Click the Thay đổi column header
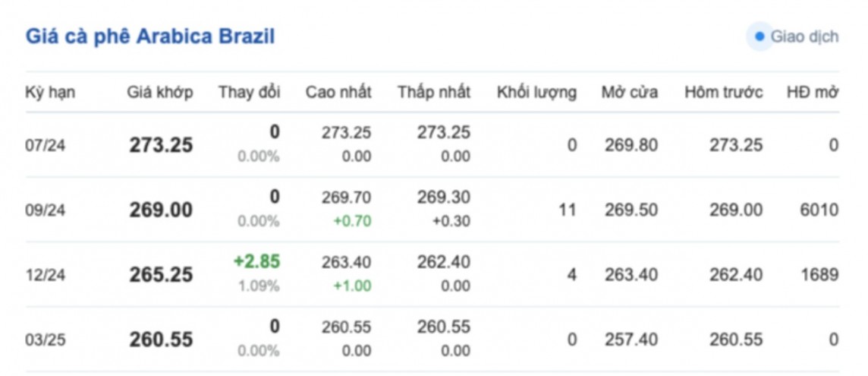Screen dimensions: 868x376 coord(249,93)
